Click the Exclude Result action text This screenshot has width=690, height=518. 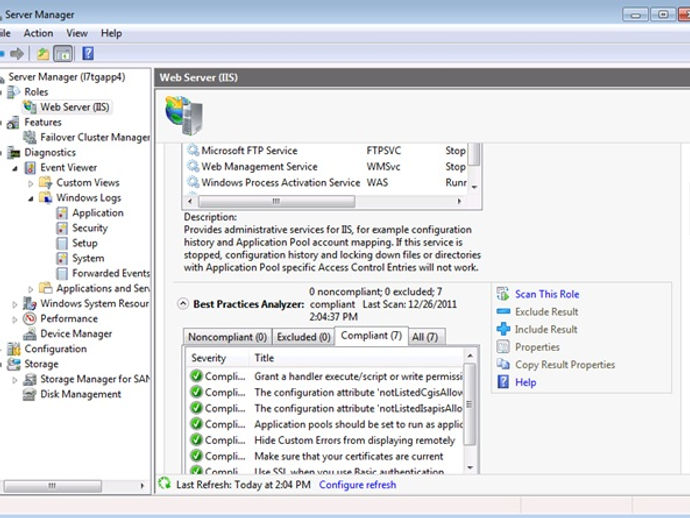[x=547, y=312]
